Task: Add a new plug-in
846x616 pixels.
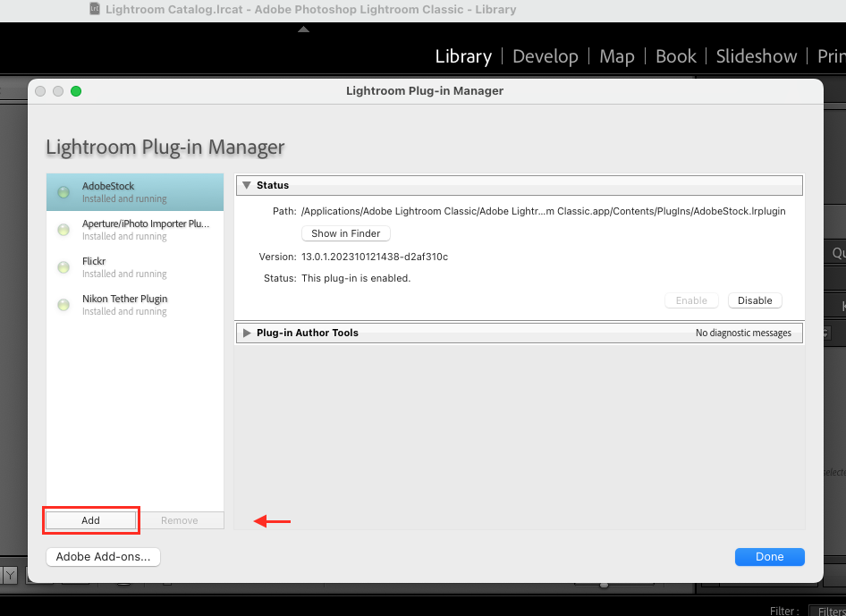Action: pos(90,520)
